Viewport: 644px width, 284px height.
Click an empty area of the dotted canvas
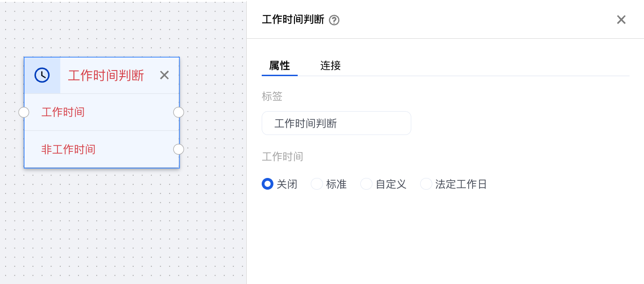pyautogui.click(x=117, y=224)
